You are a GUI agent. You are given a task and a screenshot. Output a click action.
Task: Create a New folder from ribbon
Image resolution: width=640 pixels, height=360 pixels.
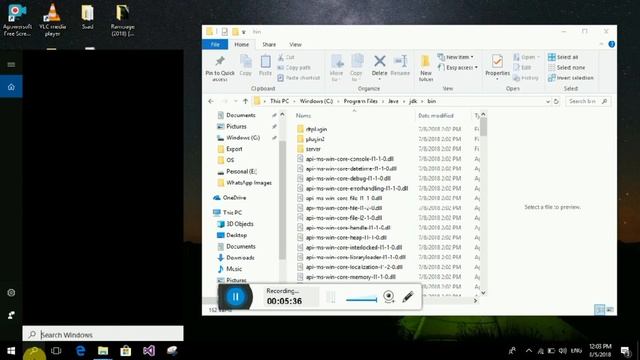(x=426, y=68)
